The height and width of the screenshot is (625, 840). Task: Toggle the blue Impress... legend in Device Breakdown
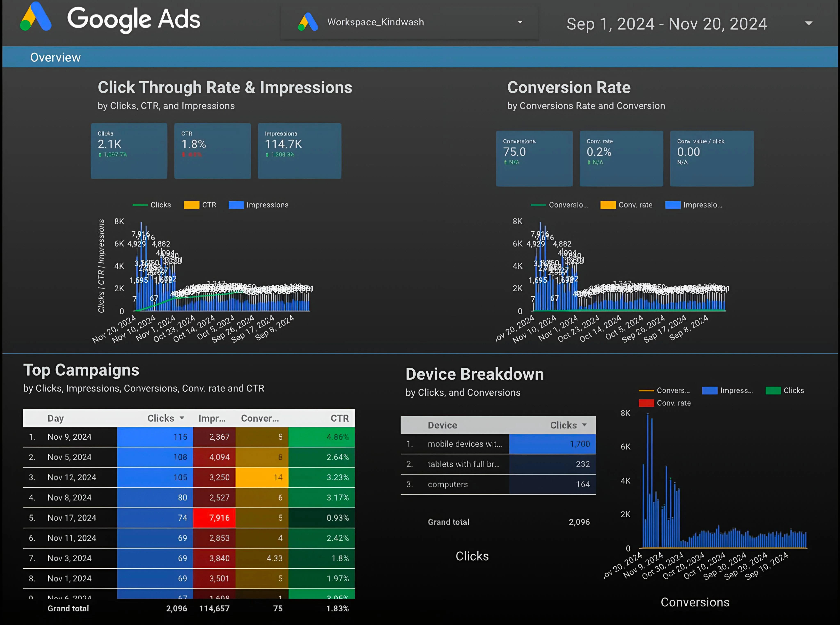tap(728, 390)
